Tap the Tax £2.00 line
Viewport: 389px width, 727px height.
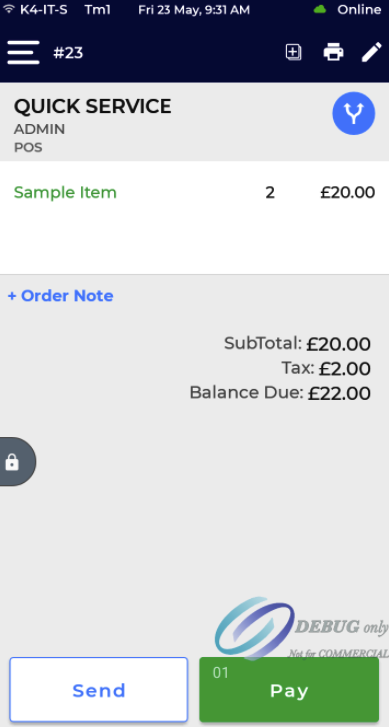326,369
